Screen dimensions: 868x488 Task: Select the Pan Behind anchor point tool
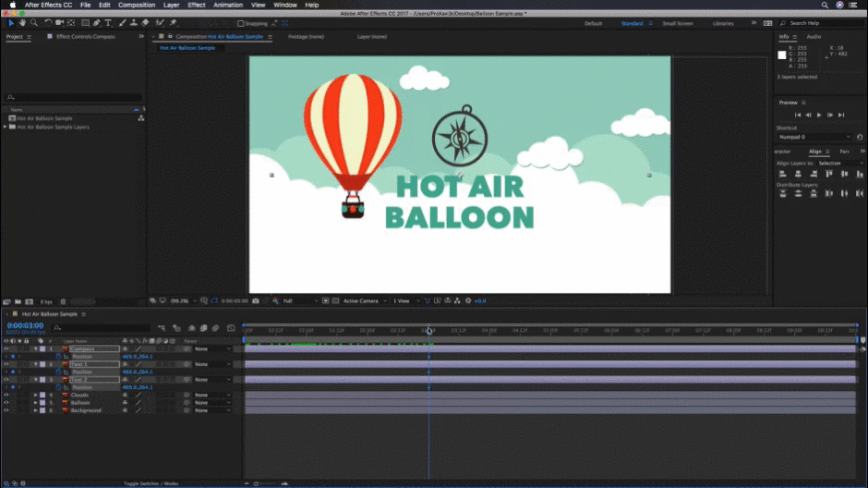coord(71,23)
